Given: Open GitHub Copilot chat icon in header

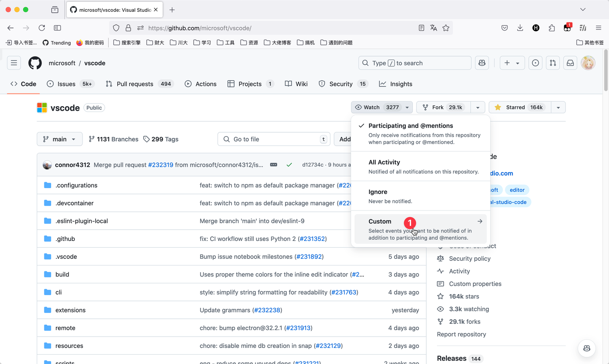Looking at the screenshot, I should point(482,63).
